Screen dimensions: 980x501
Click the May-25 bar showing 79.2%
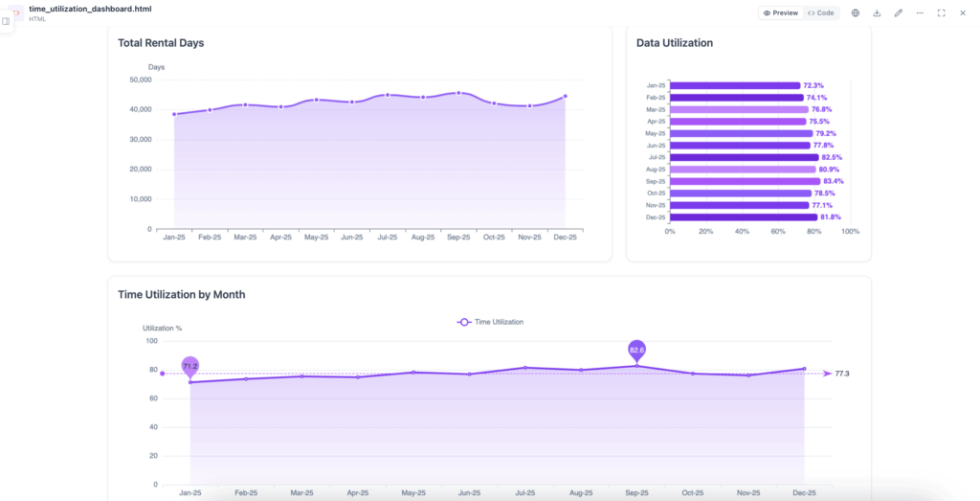742,134
